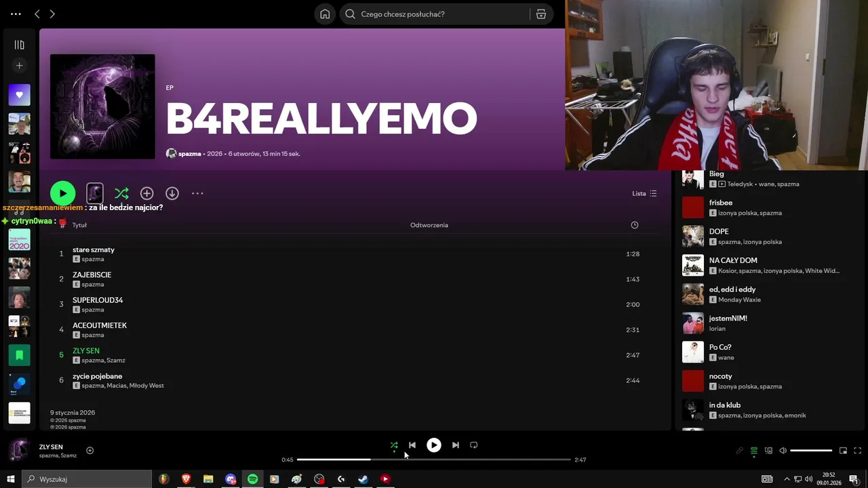This screenshot has width=868, height=488.
Task: Open Windows Start menu
Action: tap(10, 479)
